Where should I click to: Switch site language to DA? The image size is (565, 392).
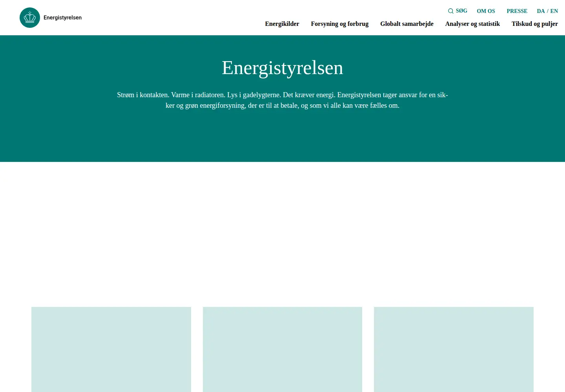[541, 11]
